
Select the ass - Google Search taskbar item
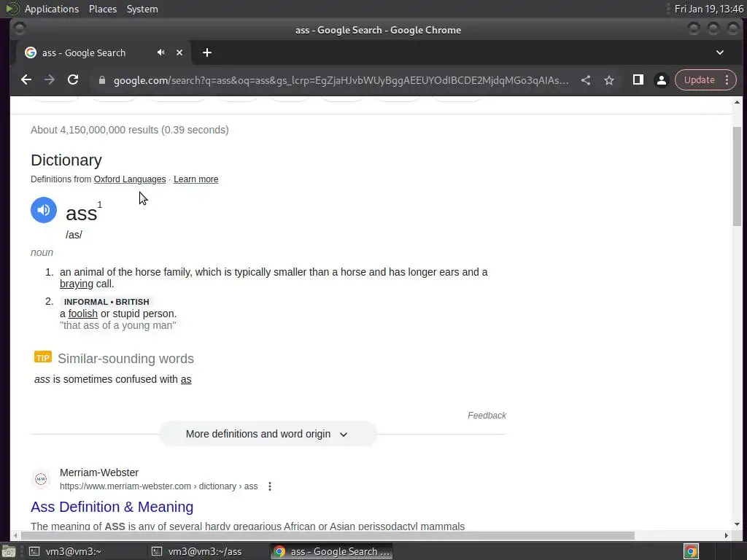click(x=332, y=551)
